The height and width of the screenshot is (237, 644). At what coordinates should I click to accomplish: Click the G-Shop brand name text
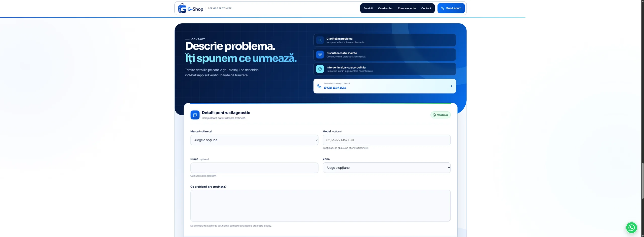[x=195, y=9]
